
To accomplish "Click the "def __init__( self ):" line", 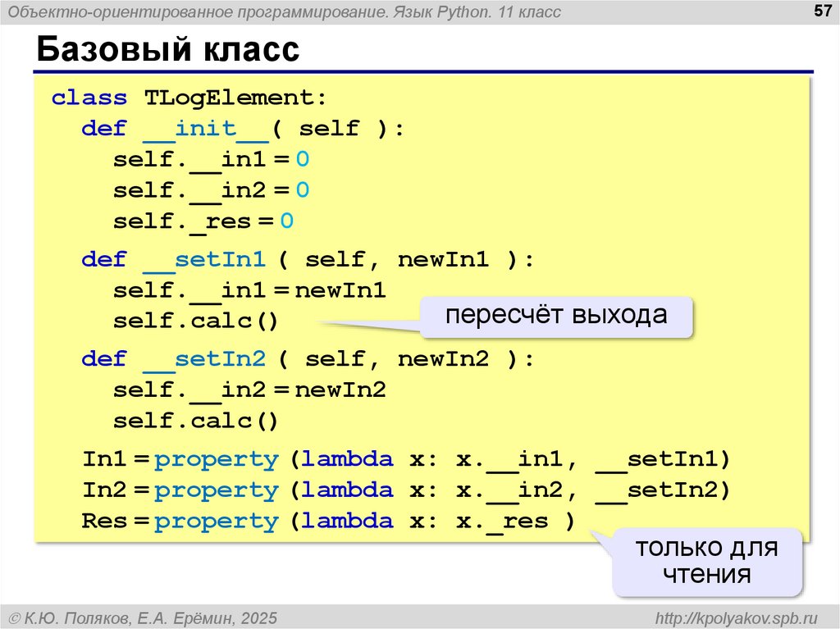I will pyautogui.click(x=243, y=130).
